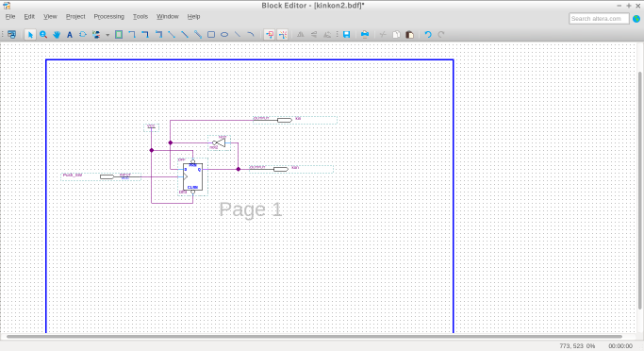
Task: Activate the Hand pan tool
Action: (x=57, y=35)
